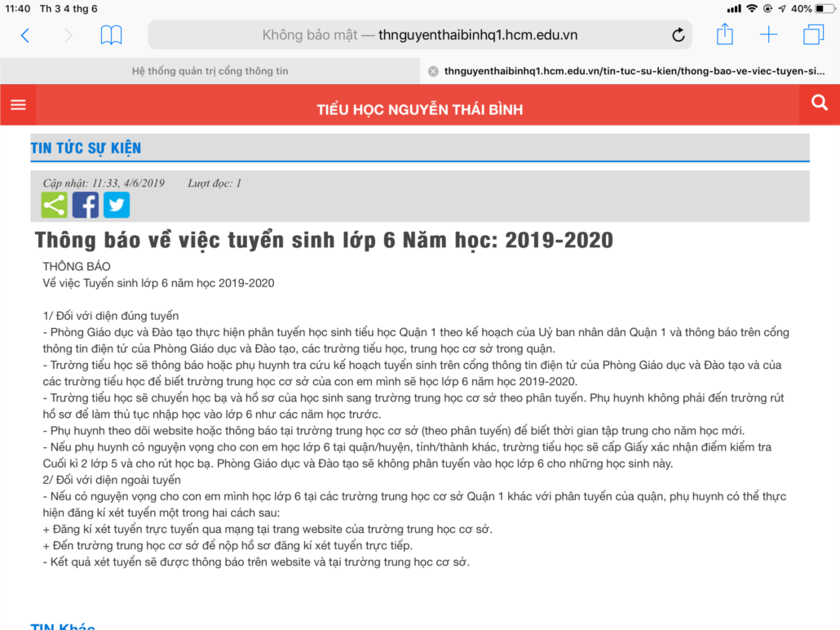Click the article title Thông báo về việc tuyển sinh
This screenshot has width=840, height=630.
point(324,240)
